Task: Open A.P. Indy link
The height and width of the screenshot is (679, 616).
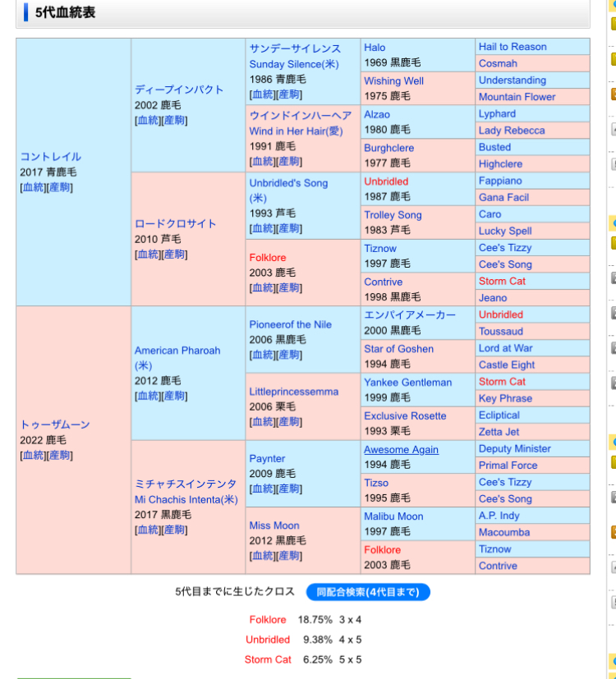Action: (x=499, y=516)
